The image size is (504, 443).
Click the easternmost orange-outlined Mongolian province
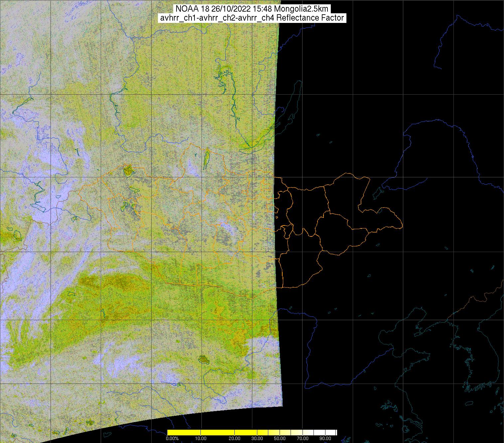[382, 219]
